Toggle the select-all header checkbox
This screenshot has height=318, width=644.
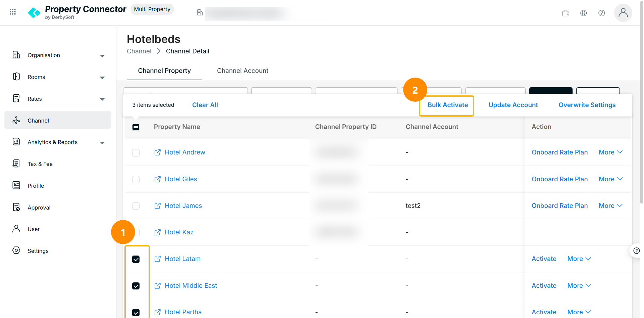pyautogui.click(x=136, y=127)
